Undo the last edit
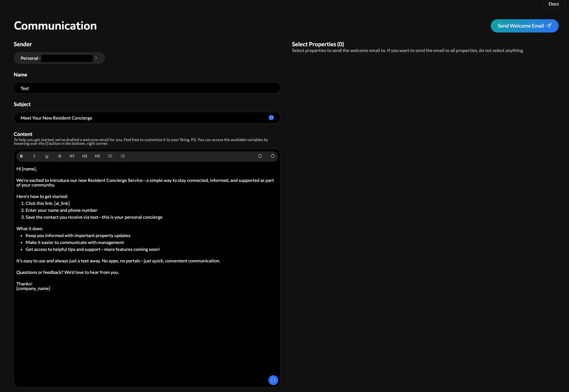This screenshot has width=569, height=392. pyautogui.click(x=260, y=156)
